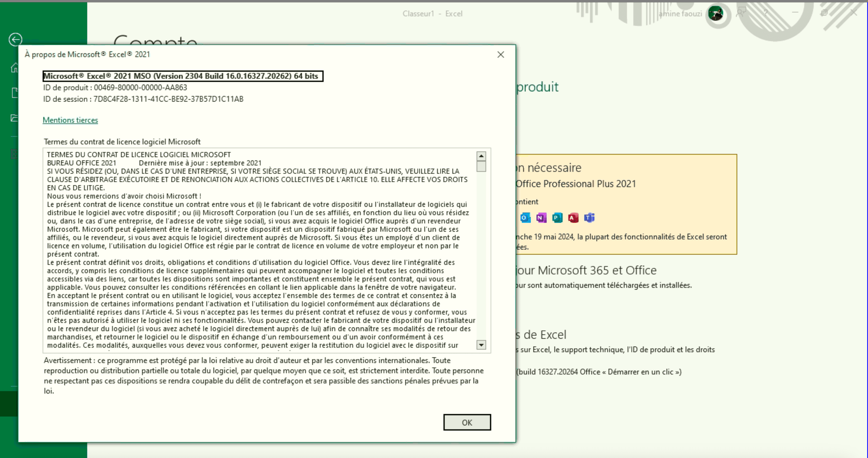This screenshot has width=868, height=458.
Task: Click the Avertissement copyright paragraph
Action: click(263, 376)
